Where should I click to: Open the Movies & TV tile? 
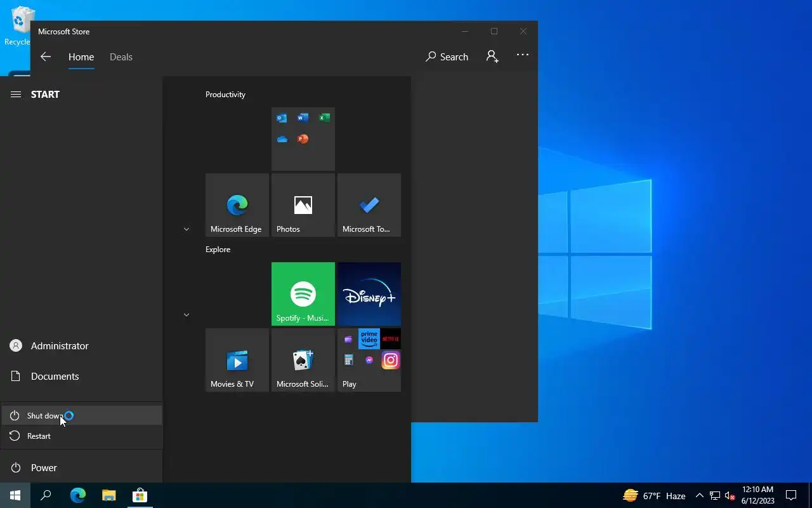pyautogui.click(x=237, y=360)
